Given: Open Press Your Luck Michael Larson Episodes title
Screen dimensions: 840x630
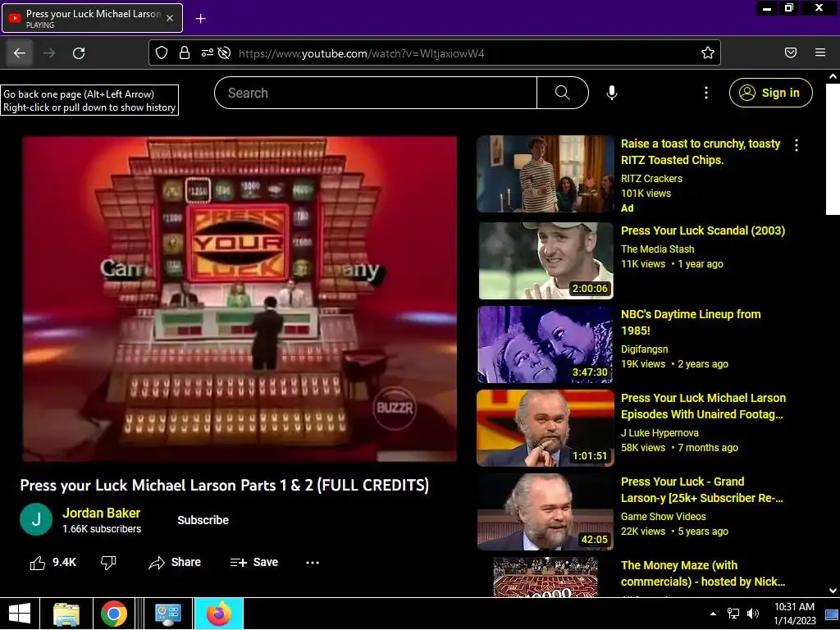Looking at the screenshot, I should pos(703,406).
